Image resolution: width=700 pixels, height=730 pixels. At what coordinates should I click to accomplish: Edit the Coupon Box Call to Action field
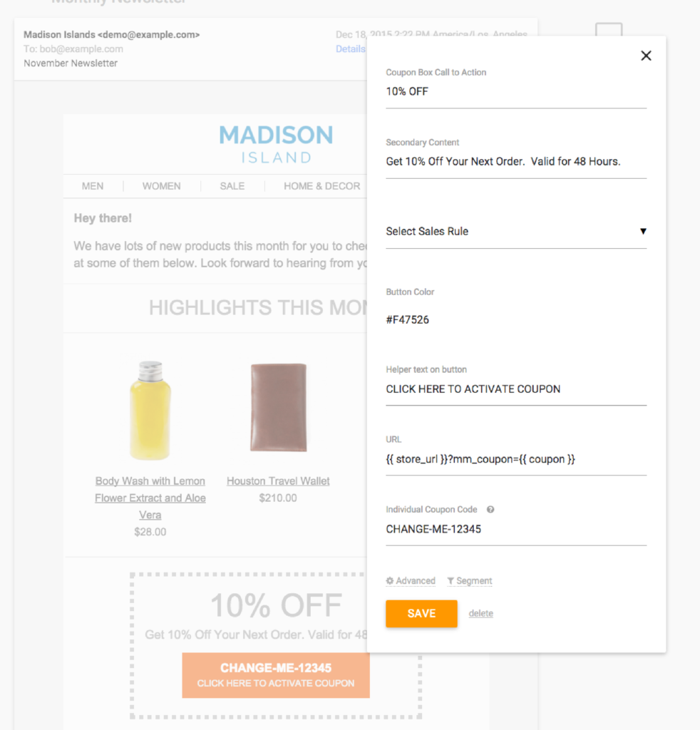[515, 92]
